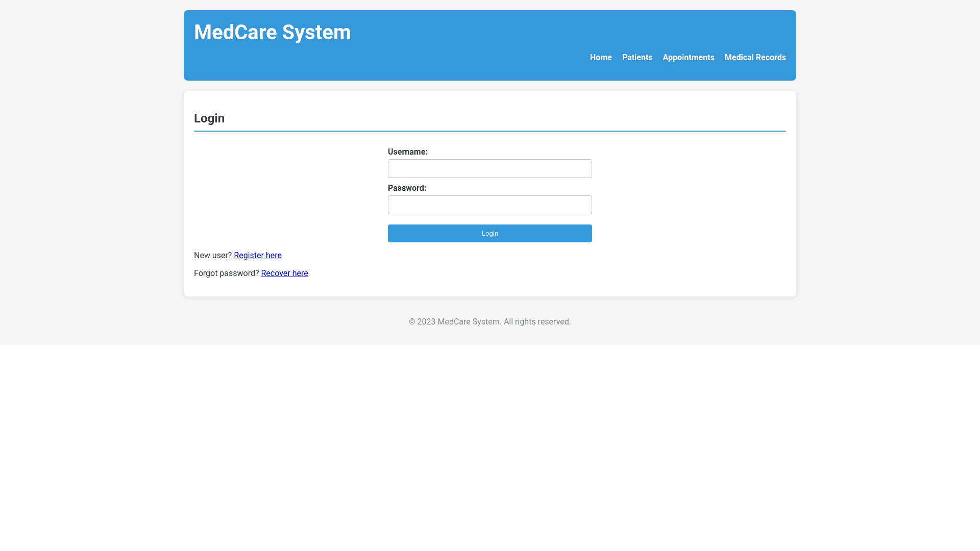Open the Home navigation link
The height and width of the screenshot is (551, 980).
(x=601, y=58)
